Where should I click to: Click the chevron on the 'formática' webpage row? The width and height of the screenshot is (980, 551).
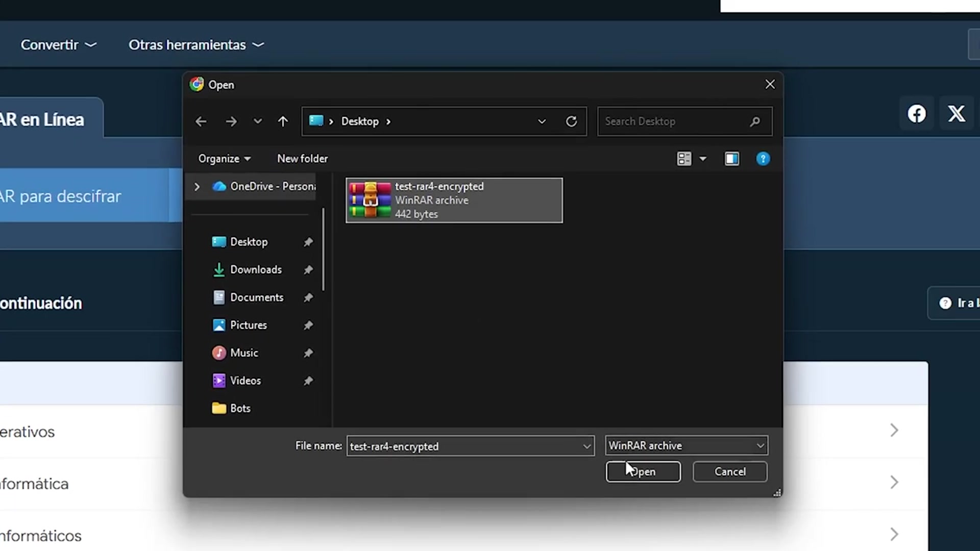(x=894, y=483)
